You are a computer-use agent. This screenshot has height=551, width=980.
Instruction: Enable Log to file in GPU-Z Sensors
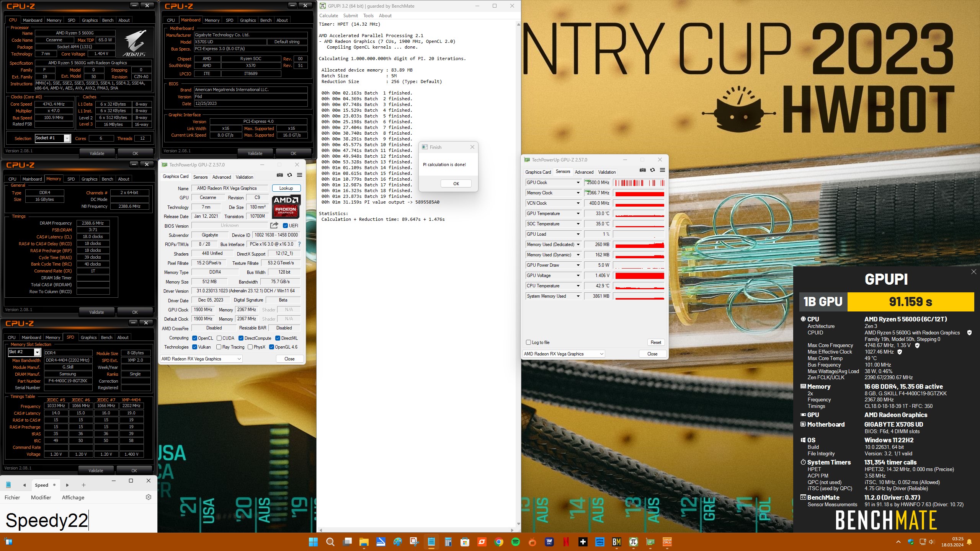point(528,342)
